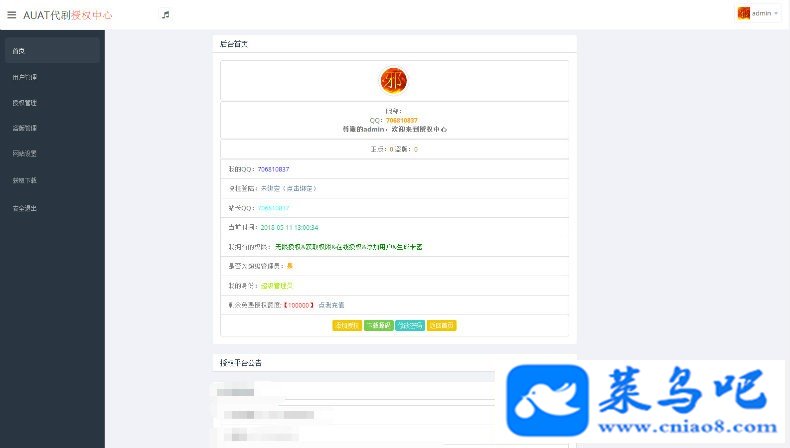
Task: Click the 点击绑定 binding link
Action: click(x=300, y=188)
